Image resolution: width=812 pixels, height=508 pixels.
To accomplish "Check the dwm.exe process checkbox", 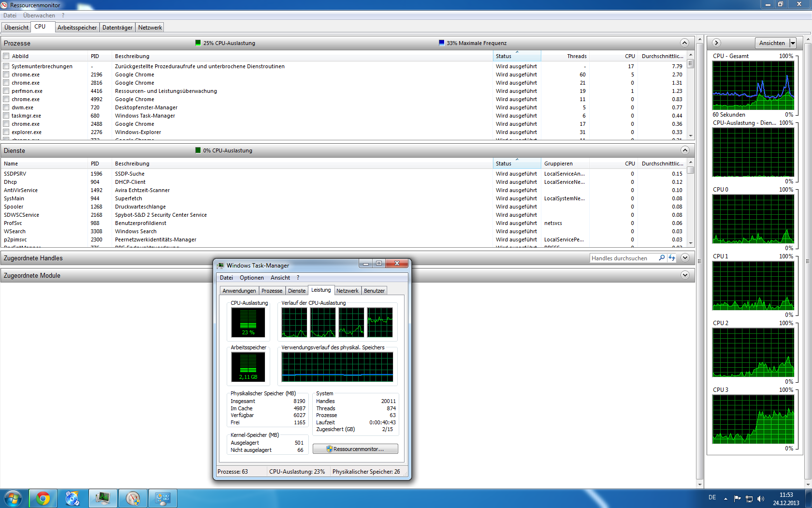I will click(x=6, y=107).
